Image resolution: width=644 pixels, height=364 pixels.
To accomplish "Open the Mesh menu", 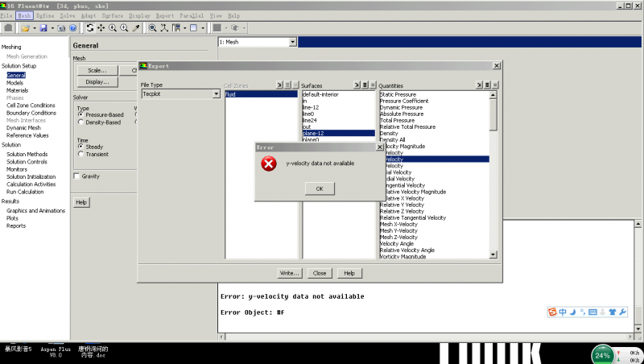I will point(24,15).
